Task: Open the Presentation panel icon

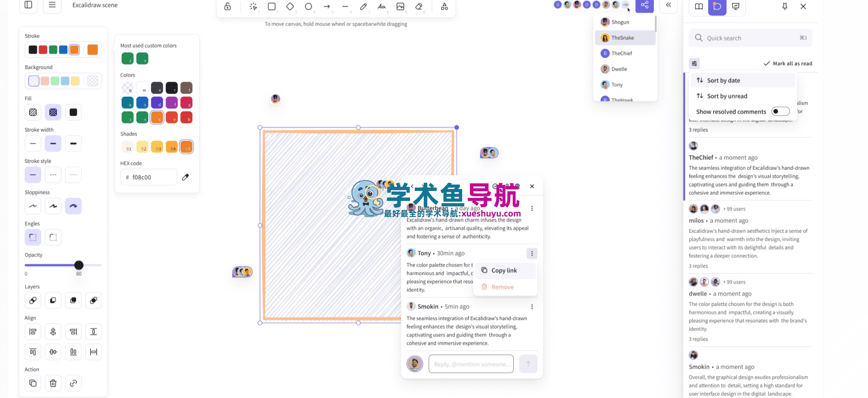Action: [x=736, y=6]
